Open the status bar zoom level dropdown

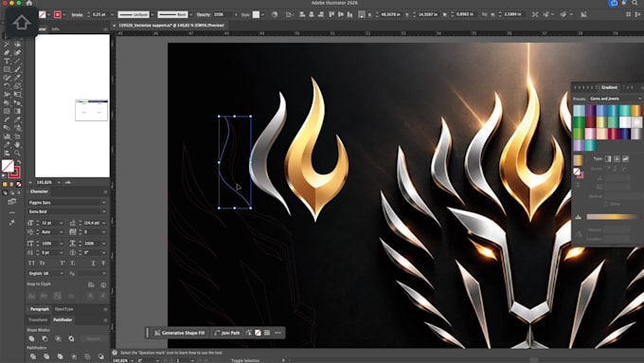(x=132, y=360)
